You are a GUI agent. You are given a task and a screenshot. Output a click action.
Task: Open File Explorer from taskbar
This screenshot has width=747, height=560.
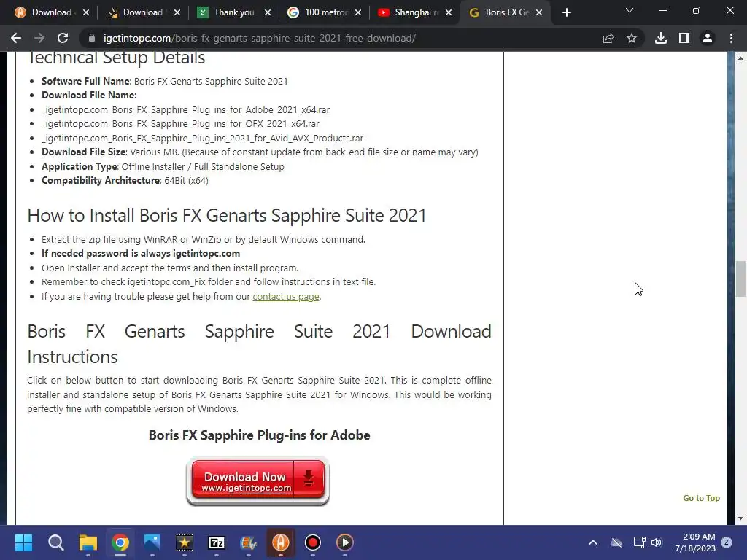click(x=88, y=542)
